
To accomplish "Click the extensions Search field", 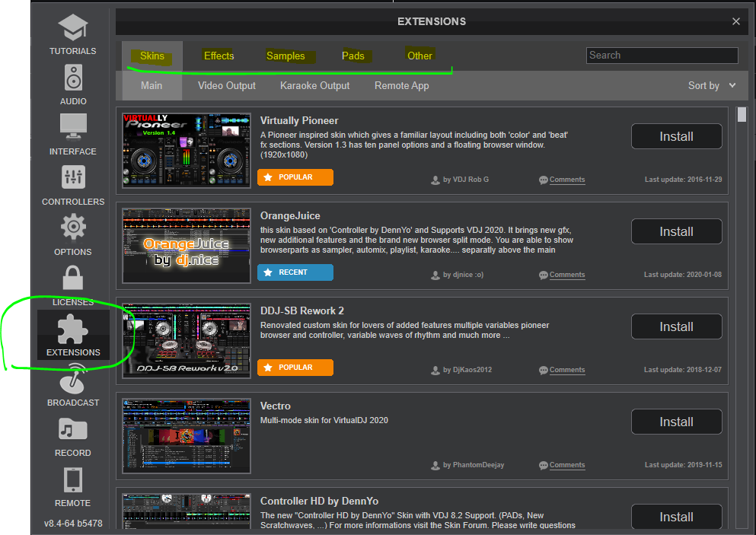I will (x=662, y=56).
